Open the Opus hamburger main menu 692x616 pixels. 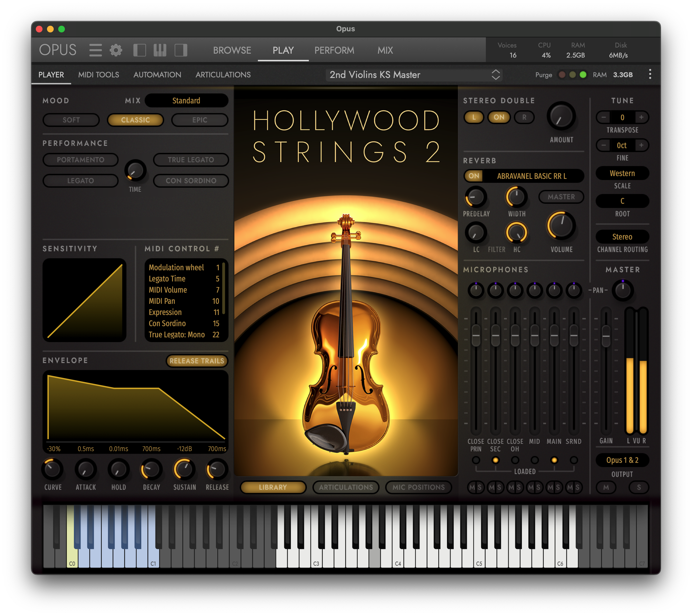click(x=95, y=50)
